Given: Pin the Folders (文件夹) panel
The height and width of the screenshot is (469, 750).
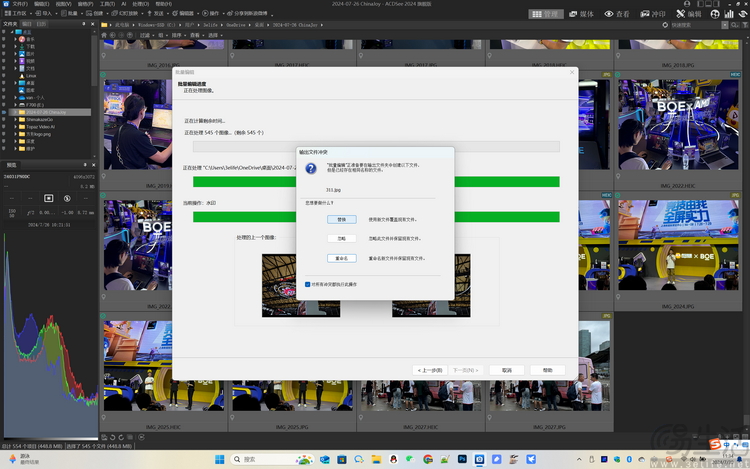Looking at the screenshot, I should [84, 24].
